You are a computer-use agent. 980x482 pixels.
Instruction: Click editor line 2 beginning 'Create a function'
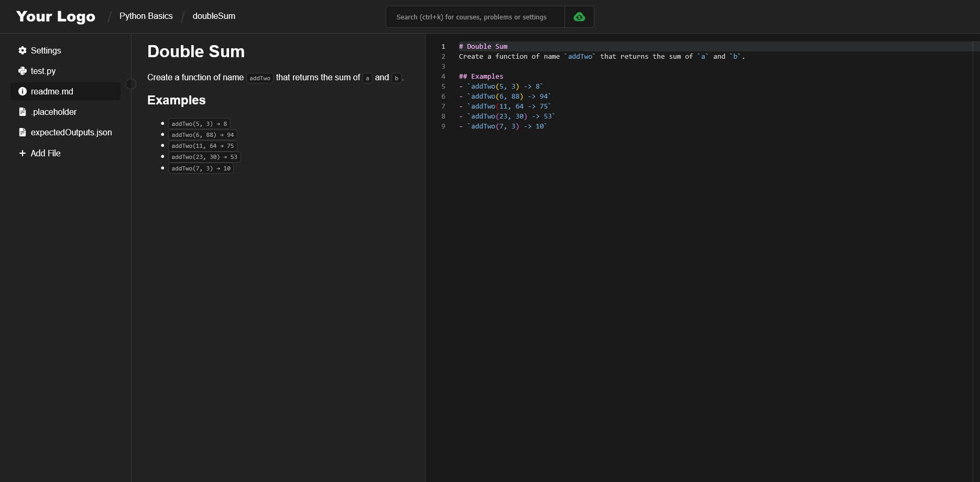(x=602, y=56)
